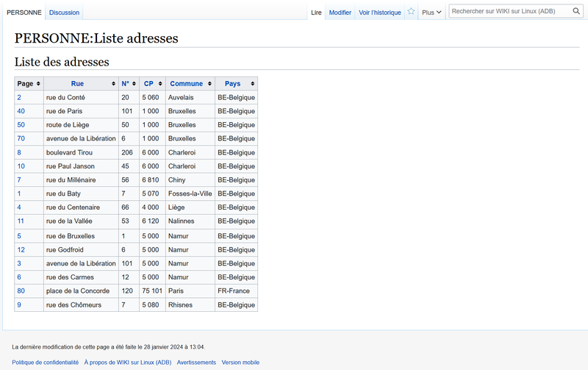This screenshot has height=370, width=588.
Task: Open page link 6 for rue des Carmes
Action: pos(19,277)
